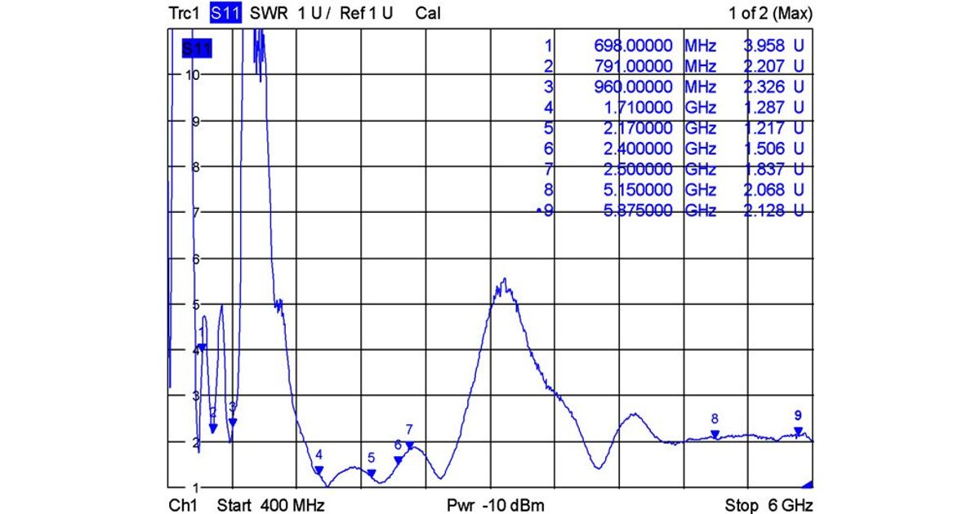Click the Stop 6 GHz field
The image size is (980, 514).
pyautogui.click(x=768, y=505)
